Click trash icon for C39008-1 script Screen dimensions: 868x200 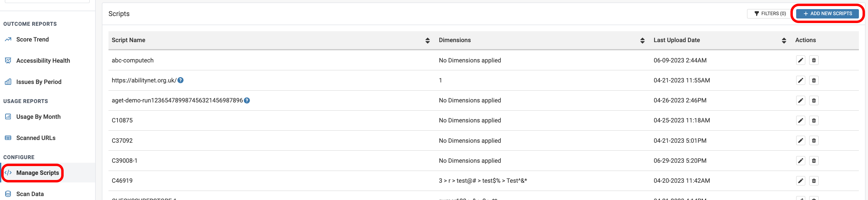813,161
